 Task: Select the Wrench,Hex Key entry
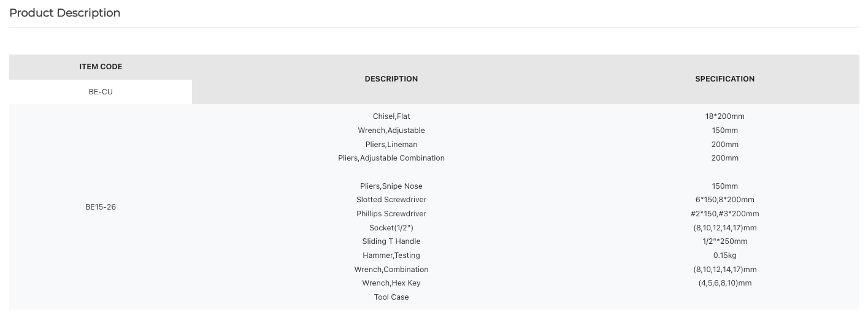click(391, 283)
